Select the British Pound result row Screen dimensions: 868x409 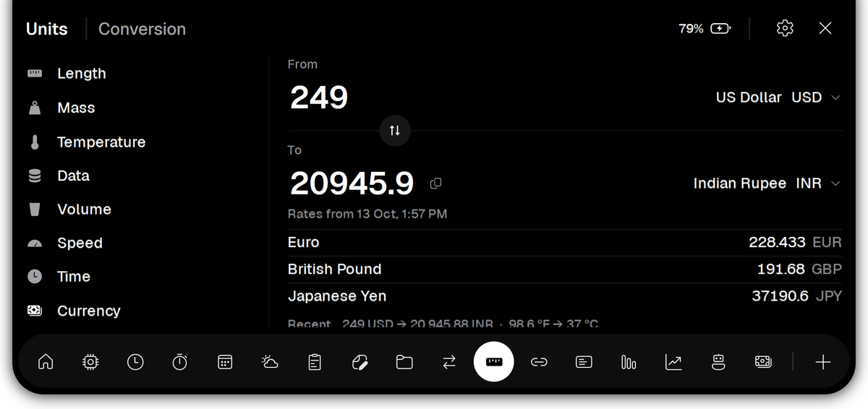tap(565, 270)
